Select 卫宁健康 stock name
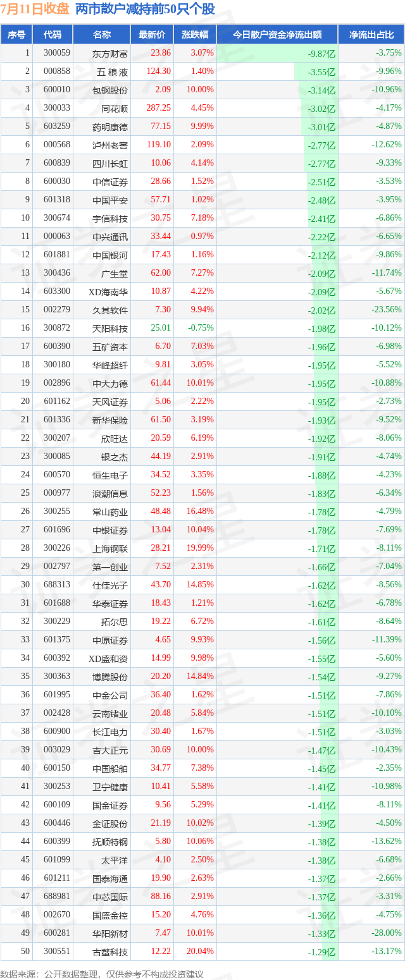 click(110, 787)
